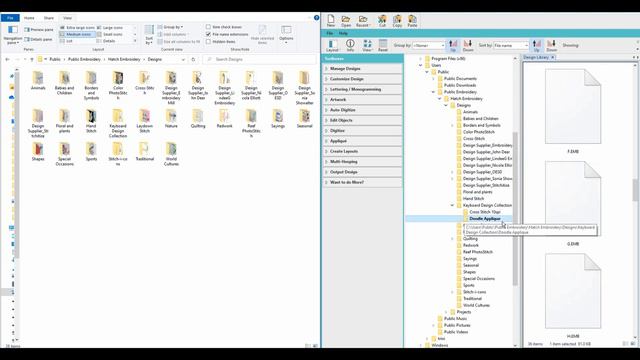Click Hatch Embroidery in the address breadcrumb
The image size is (640, 360).
124,59
